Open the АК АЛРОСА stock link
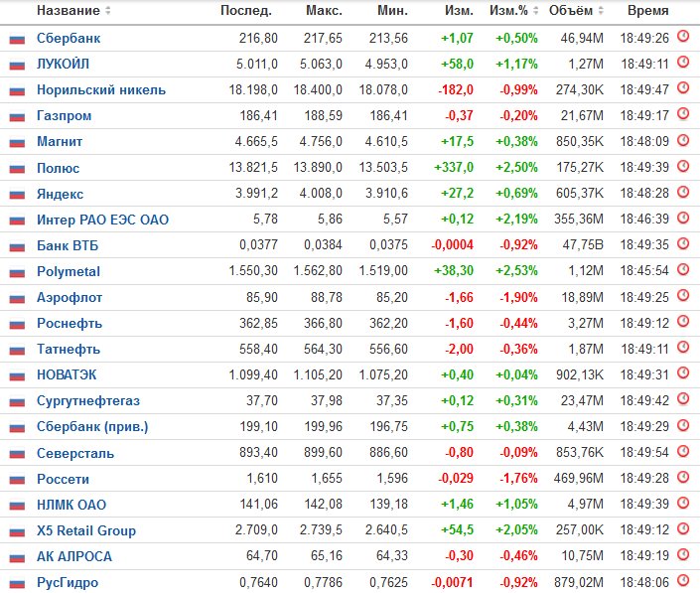 pyautogui.click(x=74, y=556)
